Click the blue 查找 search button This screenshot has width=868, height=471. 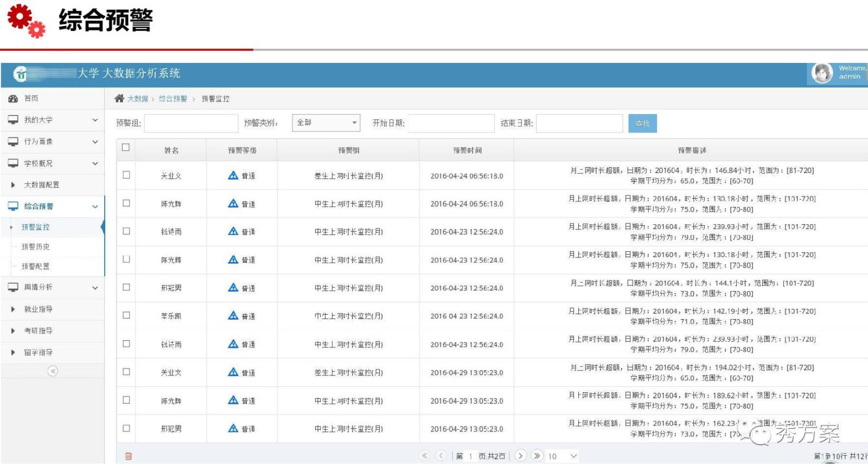tap(642, 123)
